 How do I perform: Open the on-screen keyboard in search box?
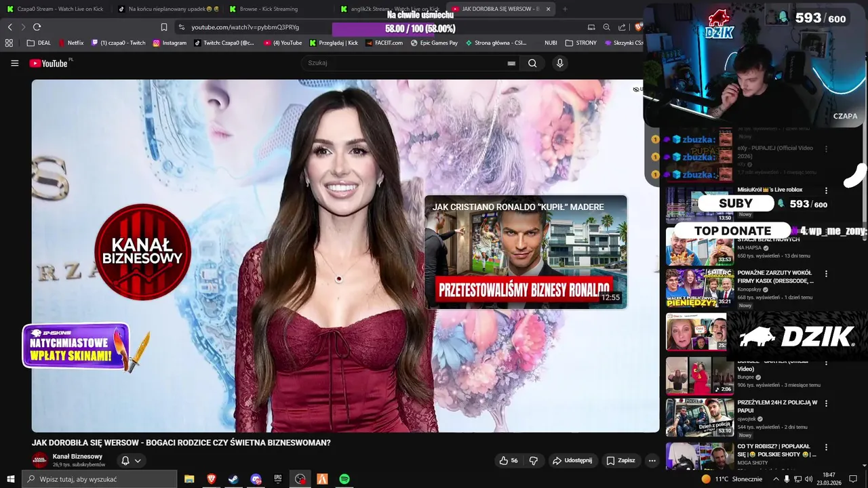pyautogui.click(x=511, y=63)
